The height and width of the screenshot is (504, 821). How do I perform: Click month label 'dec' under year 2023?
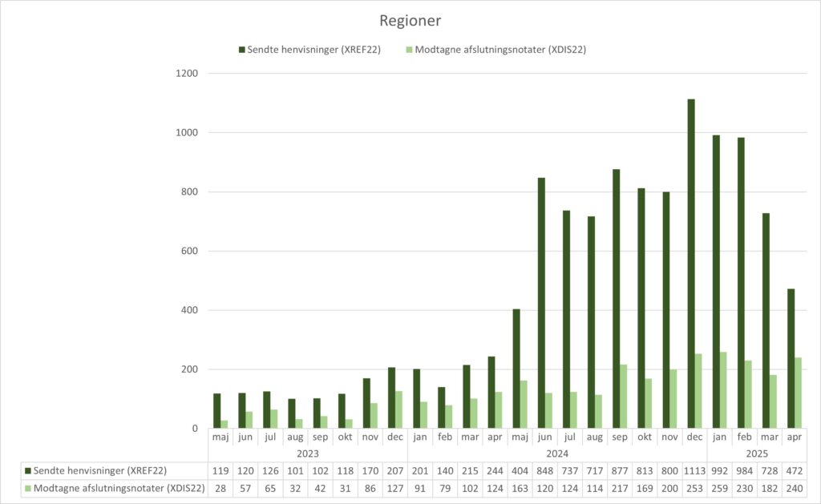395,437
